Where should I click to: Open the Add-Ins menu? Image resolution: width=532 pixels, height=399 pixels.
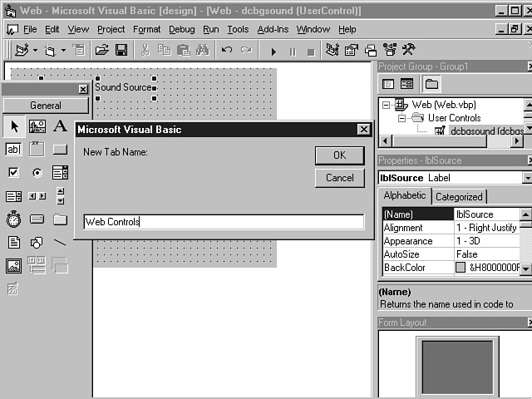coord(273,29)
